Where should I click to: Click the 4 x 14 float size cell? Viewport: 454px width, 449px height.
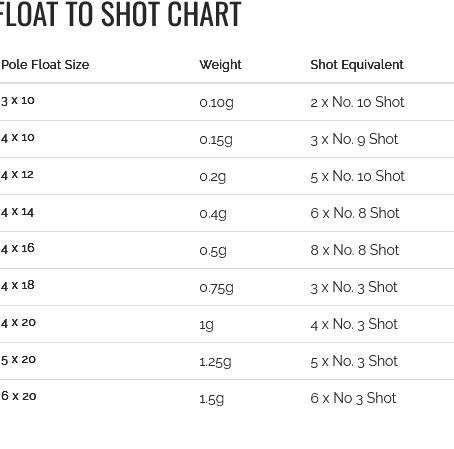coord(18,212)
